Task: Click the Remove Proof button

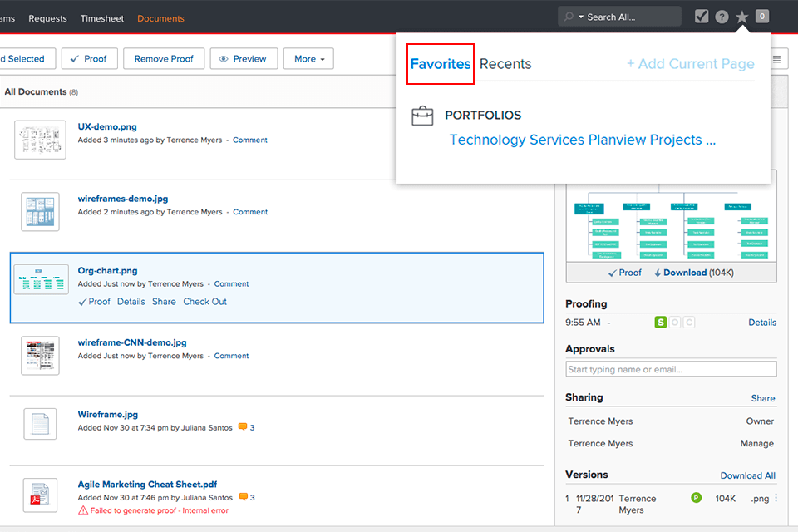Action: tap(164, 58)
